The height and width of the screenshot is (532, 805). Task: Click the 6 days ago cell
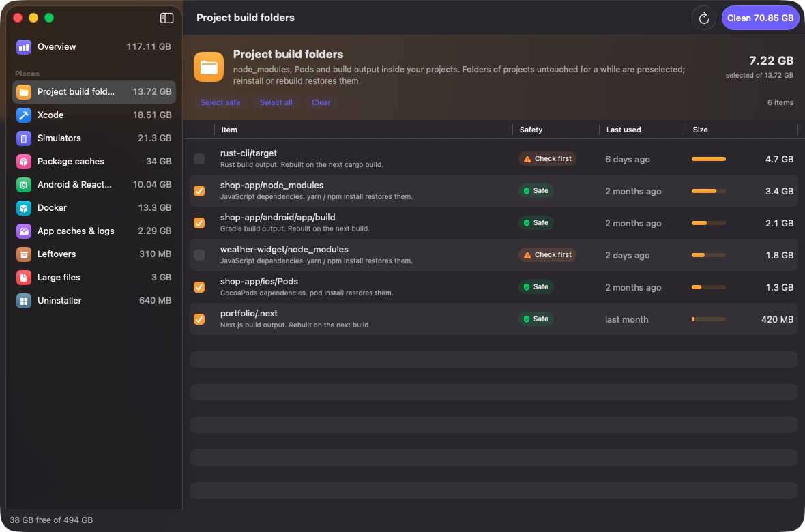click(628, 159)
